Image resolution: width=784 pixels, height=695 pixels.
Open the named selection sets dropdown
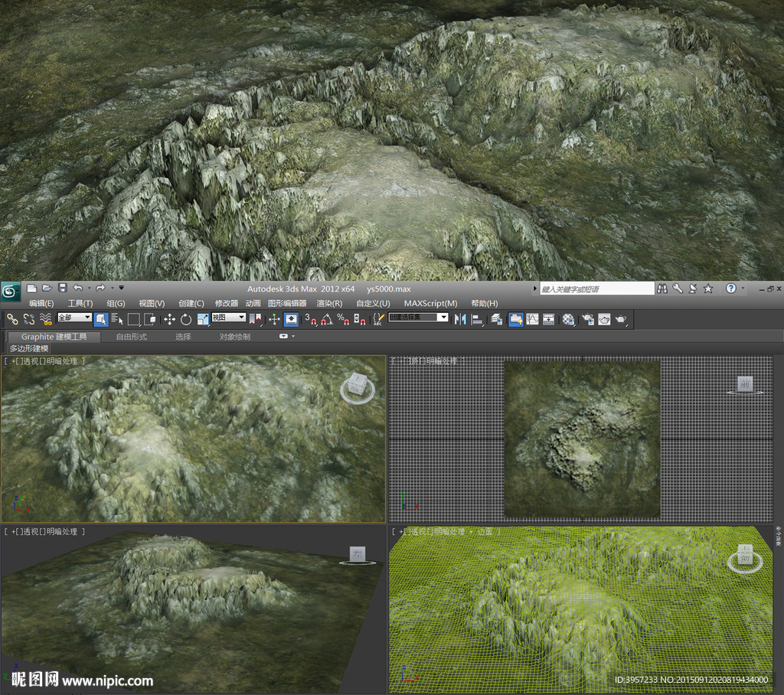click(418, 318)
